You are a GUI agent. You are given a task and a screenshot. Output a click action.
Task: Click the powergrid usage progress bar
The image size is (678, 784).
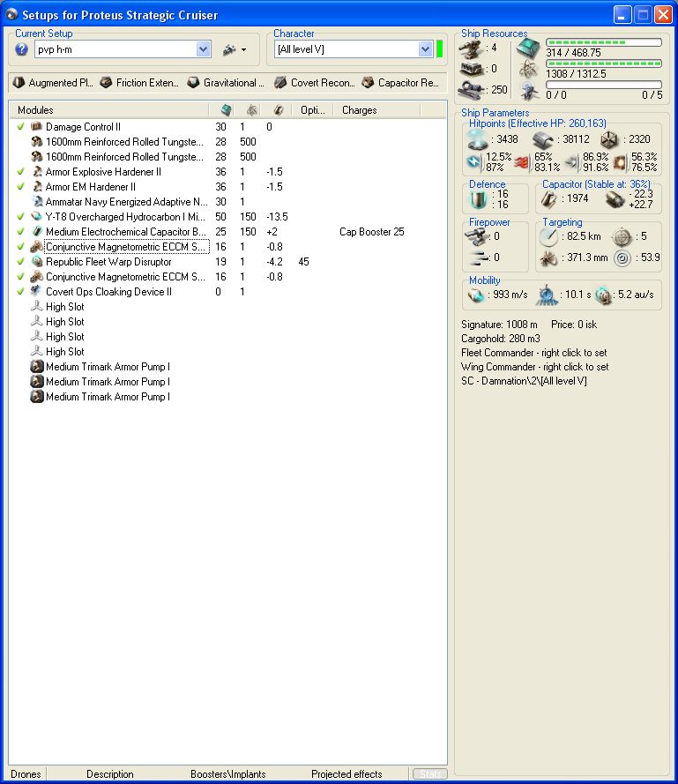pos(604,63)
